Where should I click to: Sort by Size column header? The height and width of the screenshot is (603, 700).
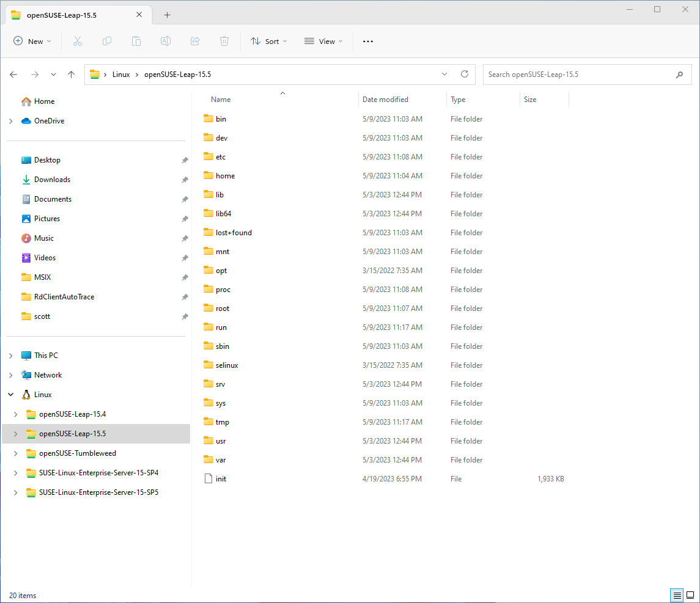[x=530, y=100]
